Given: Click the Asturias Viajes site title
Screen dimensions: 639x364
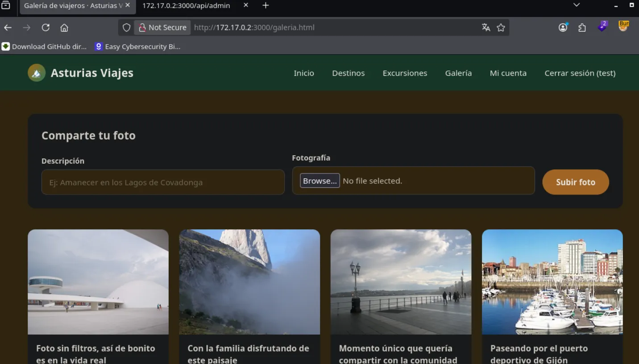Looking at the screenshot, I should 92,73.
